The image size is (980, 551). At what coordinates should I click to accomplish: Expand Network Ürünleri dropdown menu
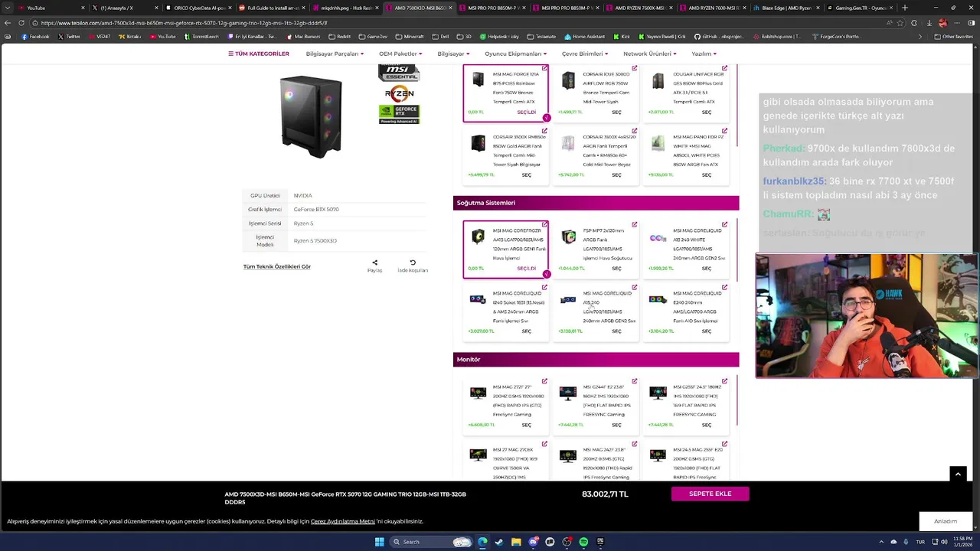(649, 54)
